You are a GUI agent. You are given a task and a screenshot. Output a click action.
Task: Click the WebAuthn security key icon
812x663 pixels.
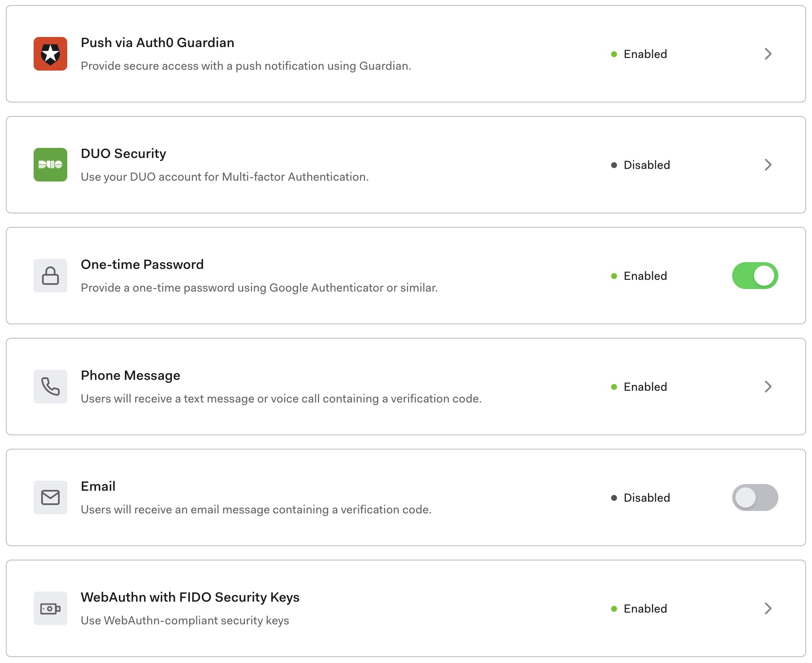click(x=50, y=608)
